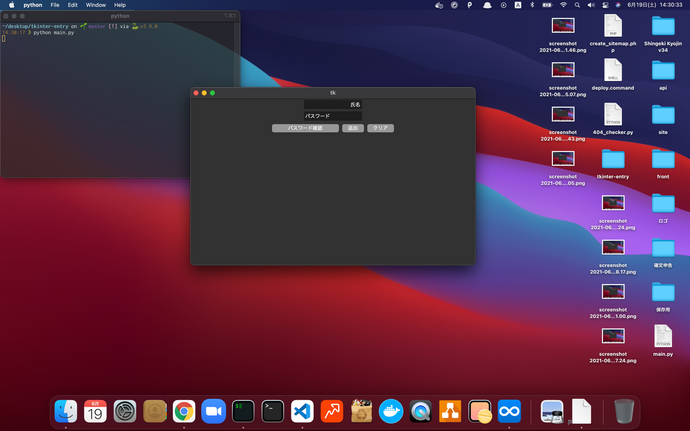
Task: Click the battery icon in menu bar
Action: tap(547, 5)
